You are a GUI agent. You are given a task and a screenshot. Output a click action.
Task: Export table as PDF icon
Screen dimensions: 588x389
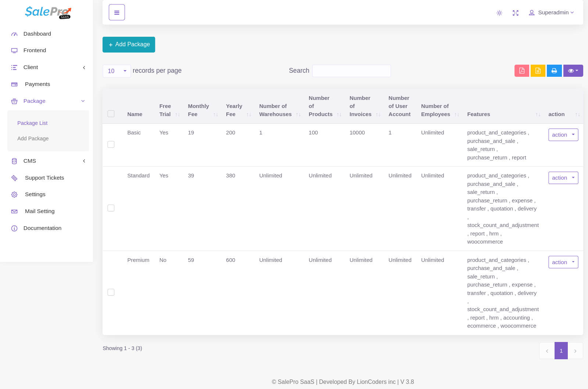[521, 71]
